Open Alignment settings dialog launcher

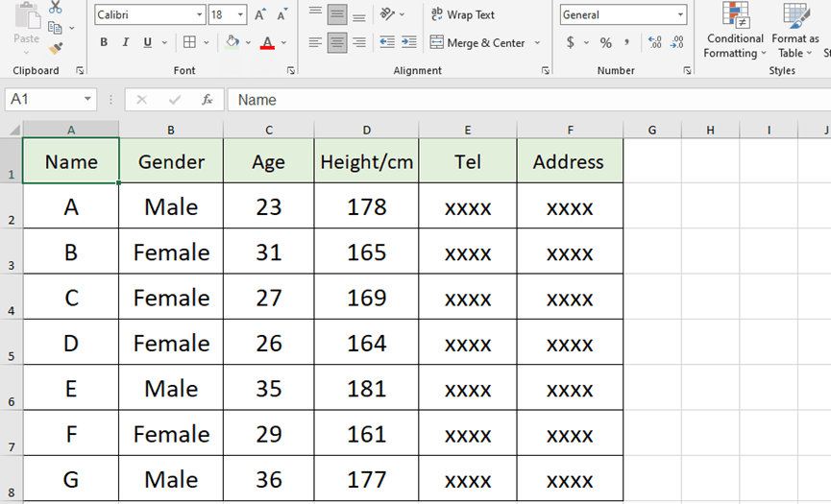[546, 70]
